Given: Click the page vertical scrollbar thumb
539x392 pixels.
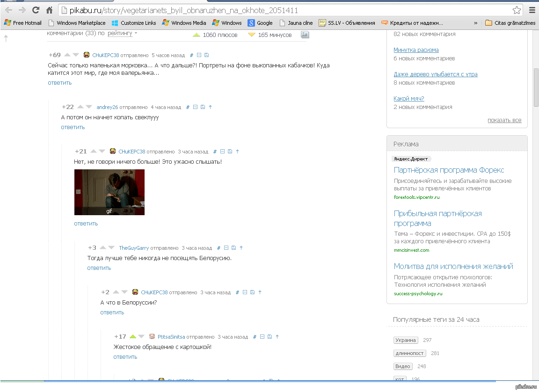Looking at the screenshot, I should pos(536,87).
